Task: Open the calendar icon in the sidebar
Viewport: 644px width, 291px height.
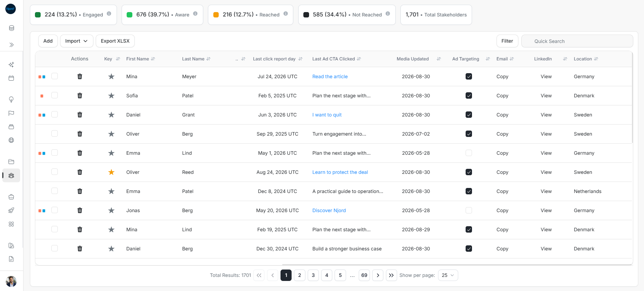Action: (11, 78)
